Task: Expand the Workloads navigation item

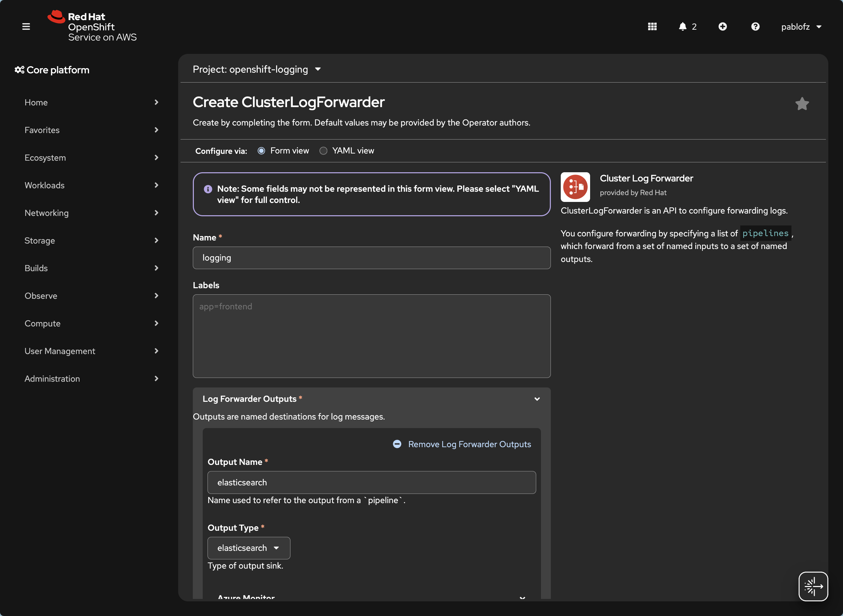Action: (x=91, y=185)
